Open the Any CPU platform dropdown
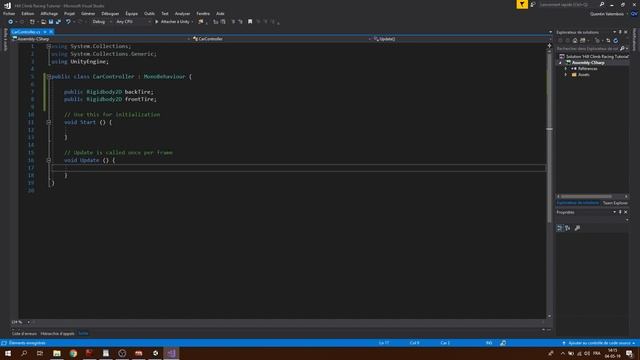 133,22
